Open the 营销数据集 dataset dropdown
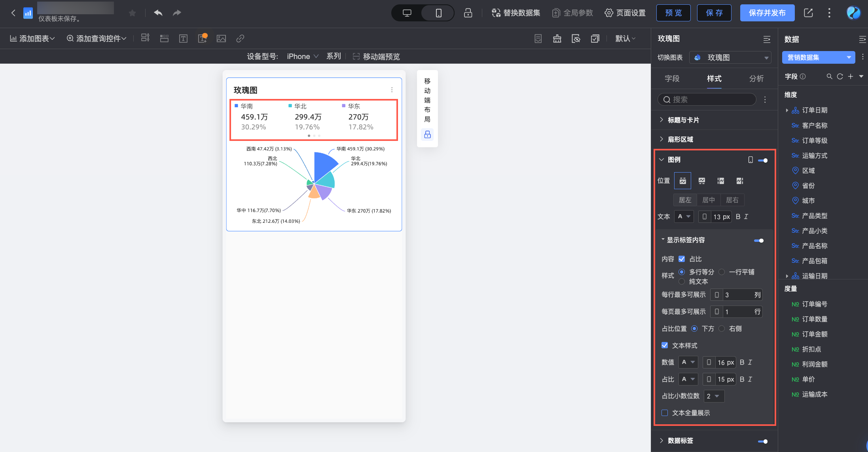 tap(818, 57)
